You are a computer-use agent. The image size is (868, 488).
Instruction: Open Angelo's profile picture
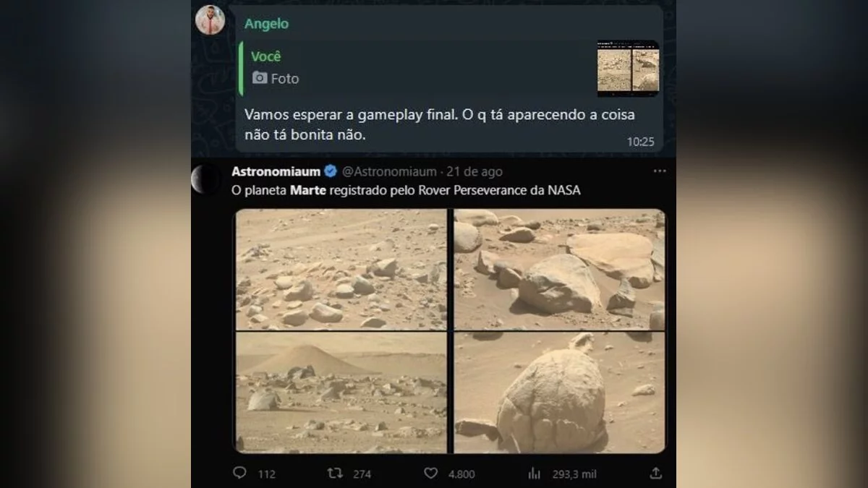tap(210, 20)
